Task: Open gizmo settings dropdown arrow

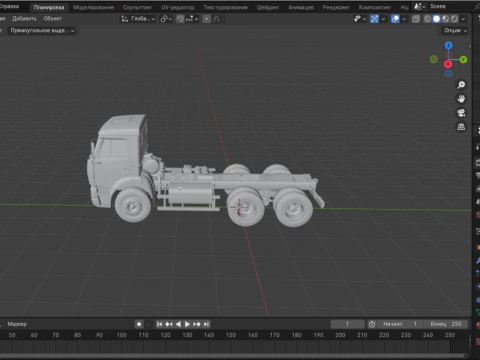Action: click(x=383, y=19)
